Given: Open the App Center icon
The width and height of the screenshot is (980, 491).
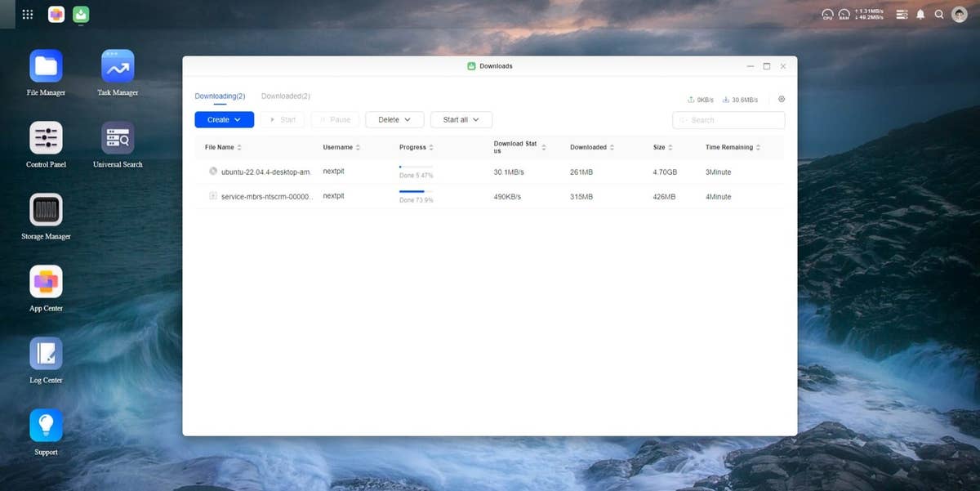Looking at the screenshot, I should click(46, 282).
